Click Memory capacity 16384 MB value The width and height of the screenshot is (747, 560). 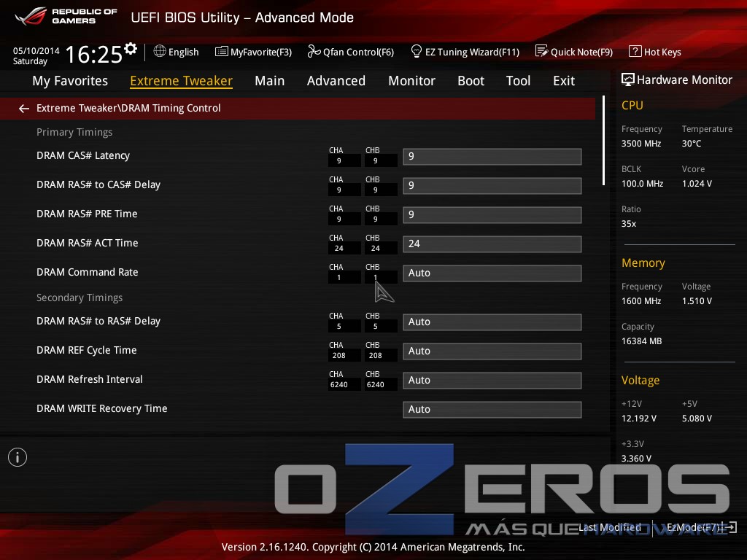tap(641, 341)
